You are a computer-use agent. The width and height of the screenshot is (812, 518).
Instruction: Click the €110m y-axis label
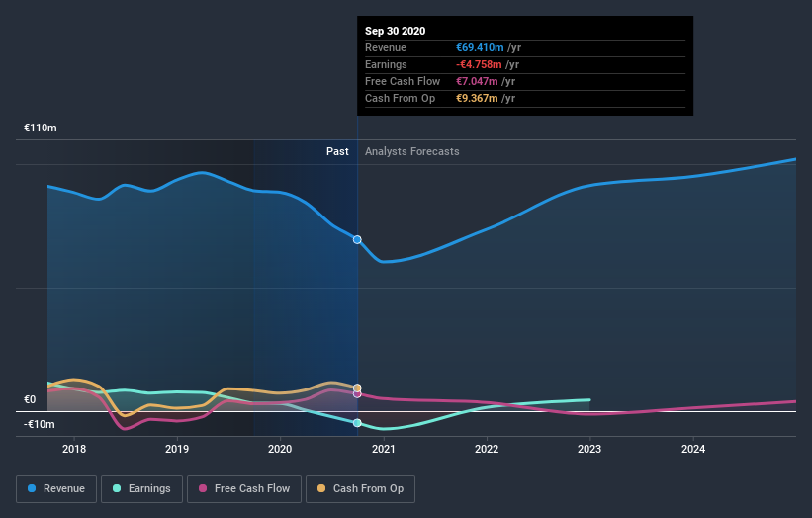41,128
